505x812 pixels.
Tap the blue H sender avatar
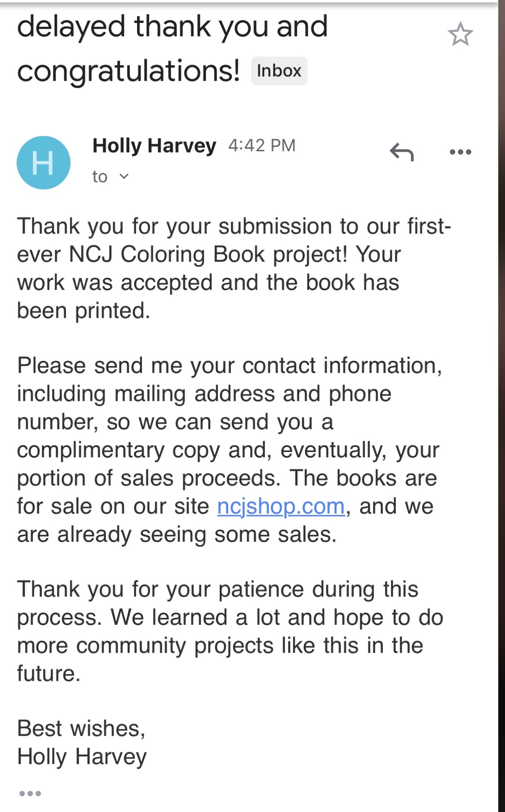click(44, 162)
